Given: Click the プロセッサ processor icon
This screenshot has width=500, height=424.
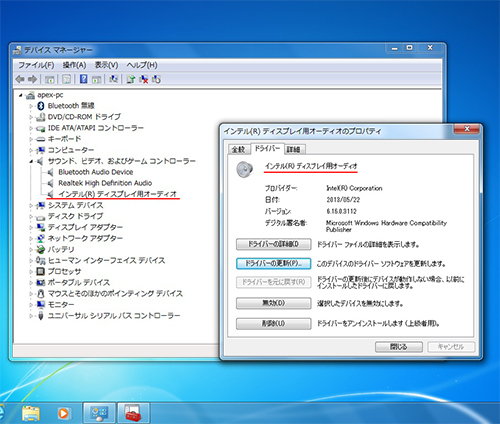Looking at the screenshot, I should pyautogui.click(x=40, y=271).
